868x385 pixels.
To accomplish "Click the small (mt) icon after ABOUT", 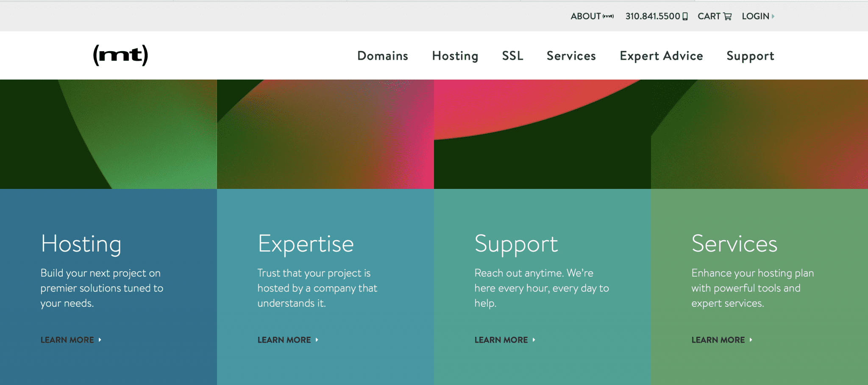I will pos(608,15).
